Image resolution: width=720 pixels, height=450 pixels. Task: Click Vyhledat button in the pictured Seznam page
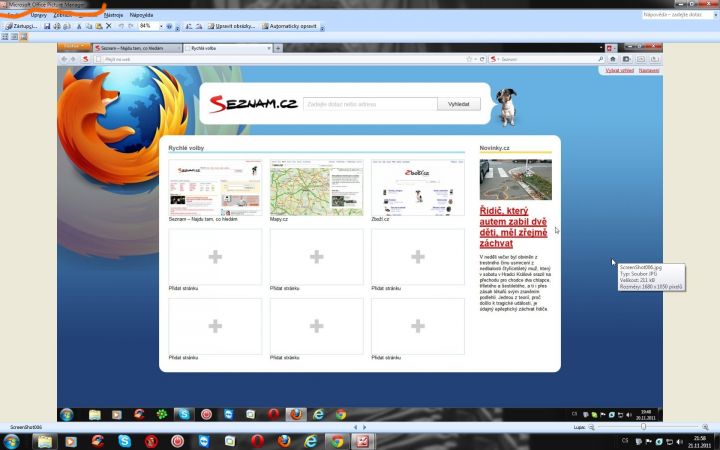459,104
